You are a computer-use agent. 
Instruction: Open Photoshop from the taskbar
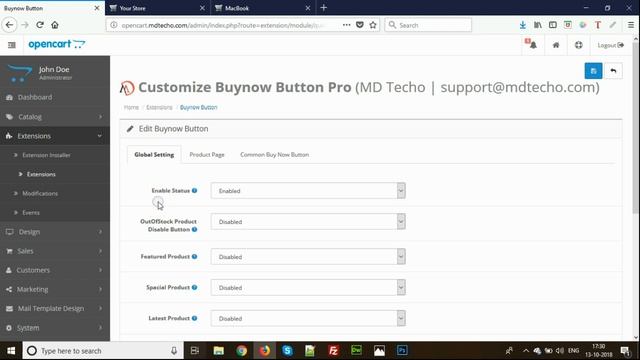[x=402, y=351]
